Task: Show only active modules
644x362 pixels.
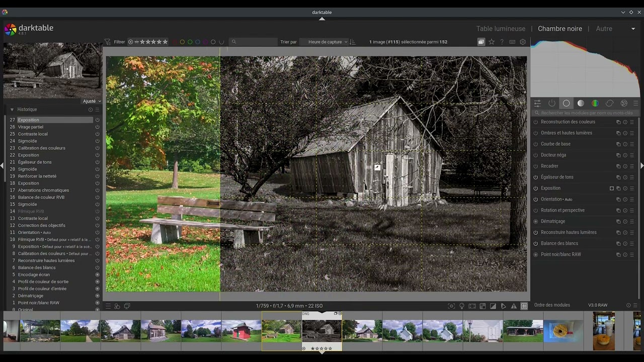Action: tap(552, 103)
